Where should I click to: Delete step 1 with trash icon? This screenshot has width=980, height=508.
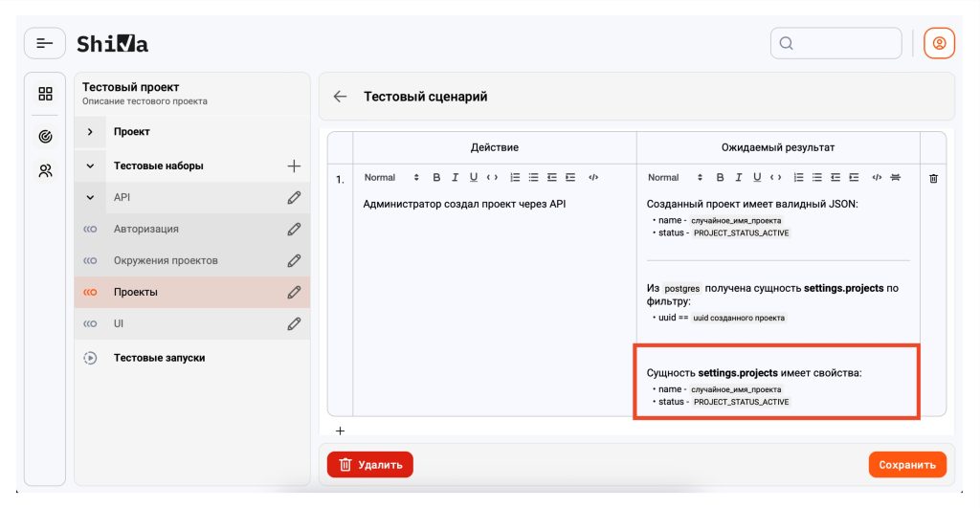934,178
